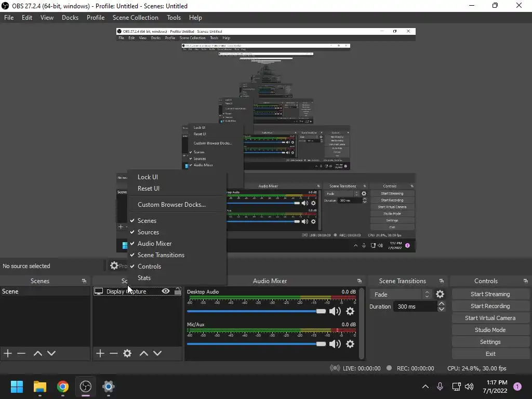
Task: Open Fade transition dropdown
Action: (x=401, y=295)
